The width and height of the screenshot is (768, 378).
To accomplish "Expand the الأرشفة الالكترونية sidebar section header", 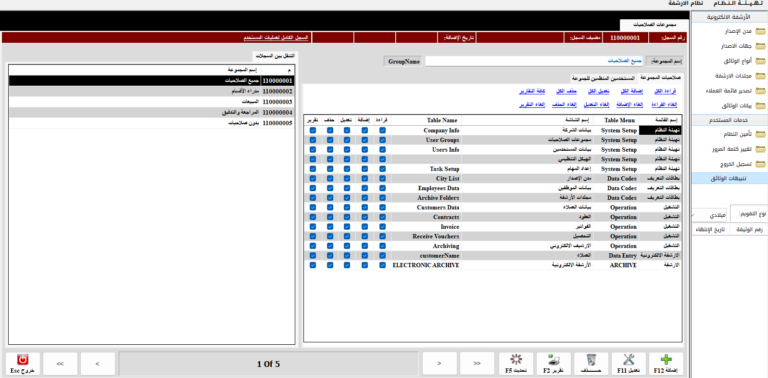I will 729,17.
